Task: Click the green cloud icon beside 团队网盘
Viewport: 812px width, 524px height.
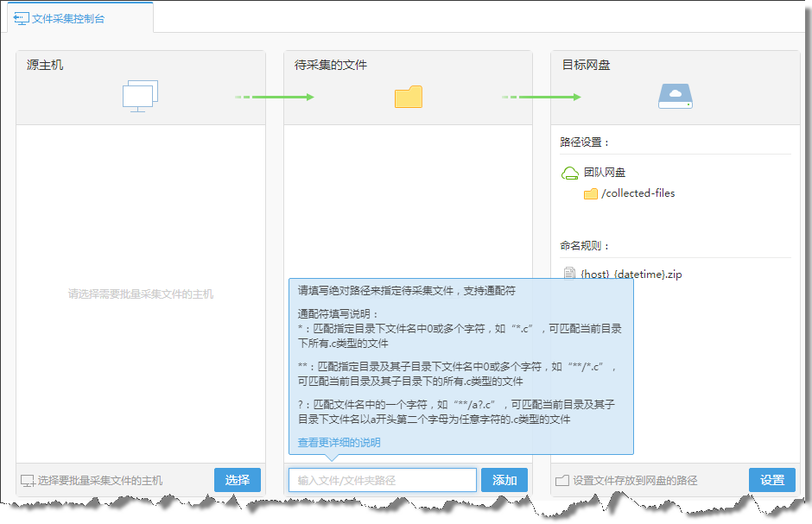Action: point(570,173)
